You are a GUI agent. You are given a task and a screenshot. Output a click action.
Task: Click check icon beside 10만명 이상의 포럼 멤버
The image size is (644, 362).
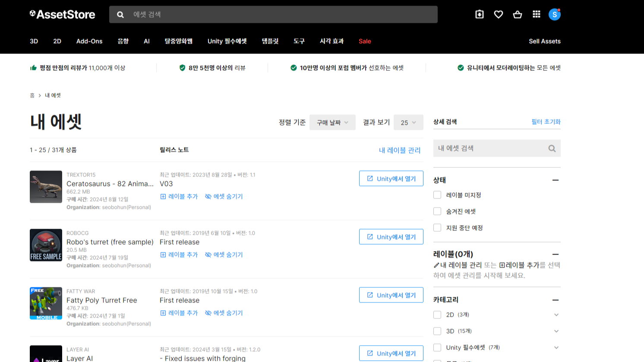click(294, 68)
